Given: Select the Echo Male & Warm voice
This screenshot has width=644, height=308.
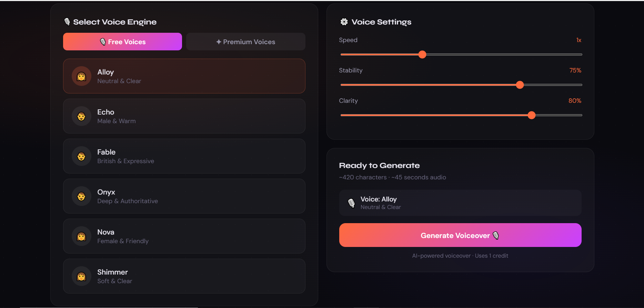Looking at the screenshot, I should (184, 116).
